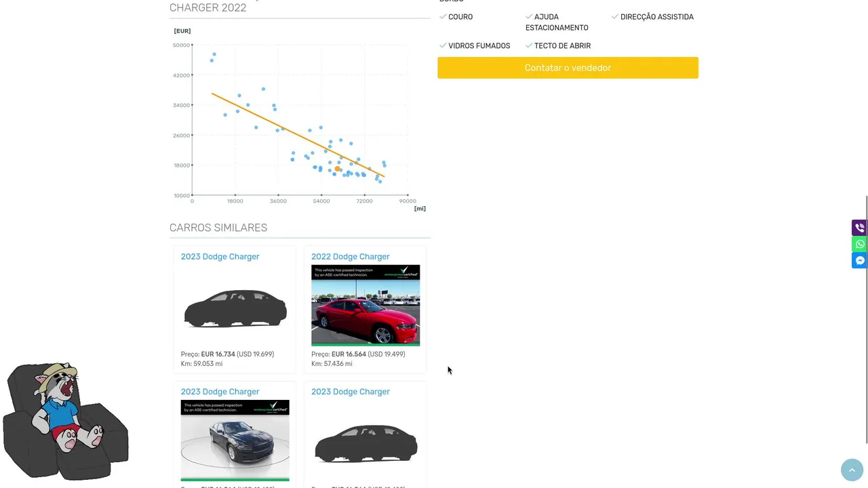Open the WhatsApp chat icon
The width and height of the screenshot is (868, 488).
(x=859, y=244)
